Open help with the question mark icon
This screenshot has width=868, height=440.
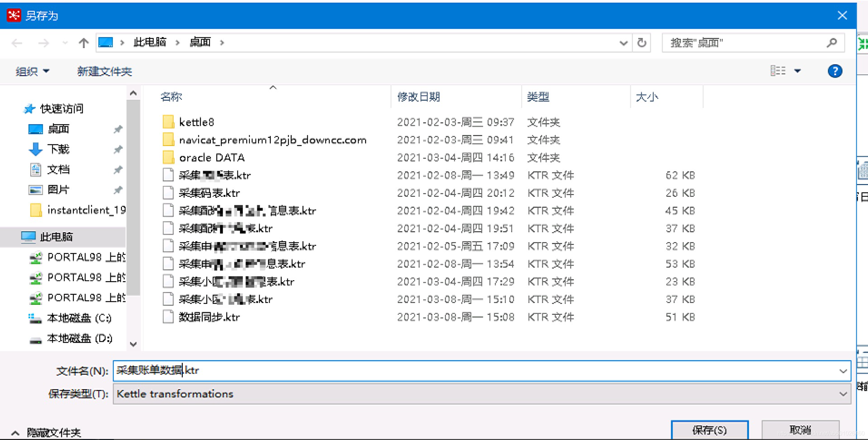(835, 71)
